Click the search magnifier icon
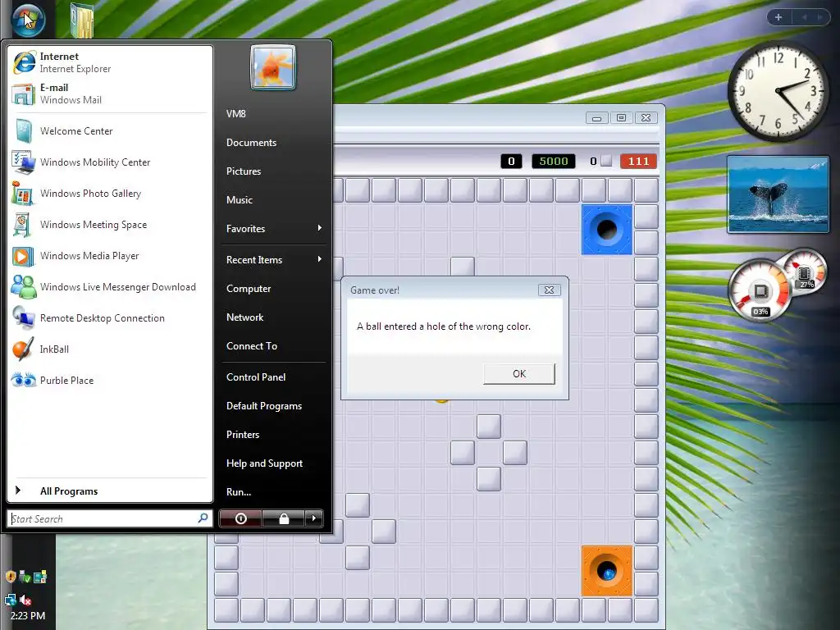This screenshot has height=630, width=840. (x=203, y=518)
